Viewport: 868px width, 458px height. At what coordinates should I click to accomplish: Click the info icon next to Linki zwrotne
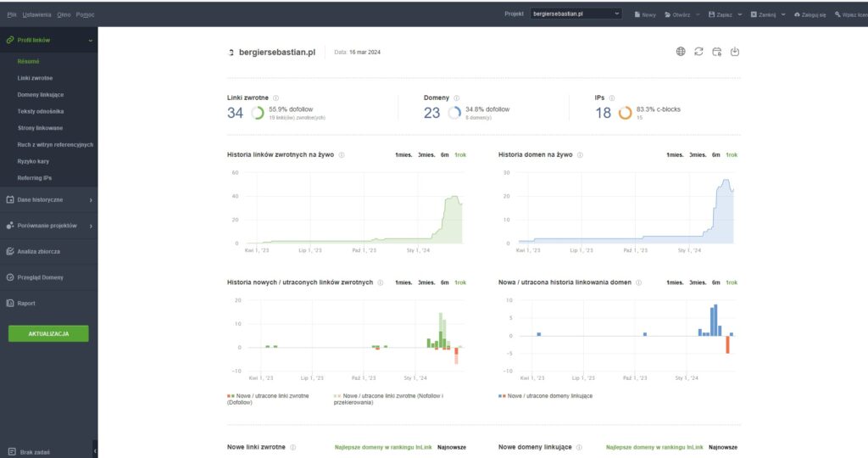coord(276,98)
